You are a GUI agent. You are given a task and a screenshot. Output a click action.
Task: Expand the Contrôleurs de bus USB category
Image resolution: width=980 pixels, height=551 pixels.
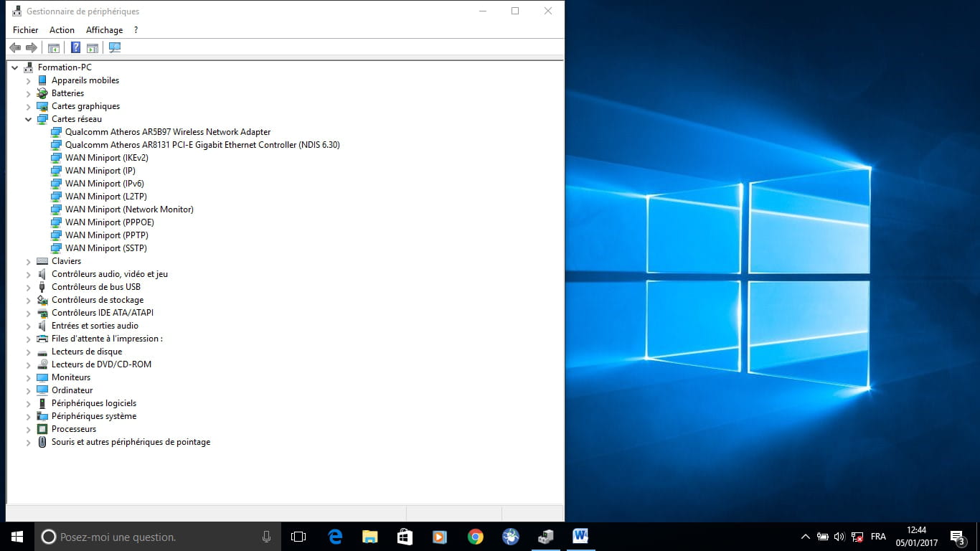tap(29, 287)
